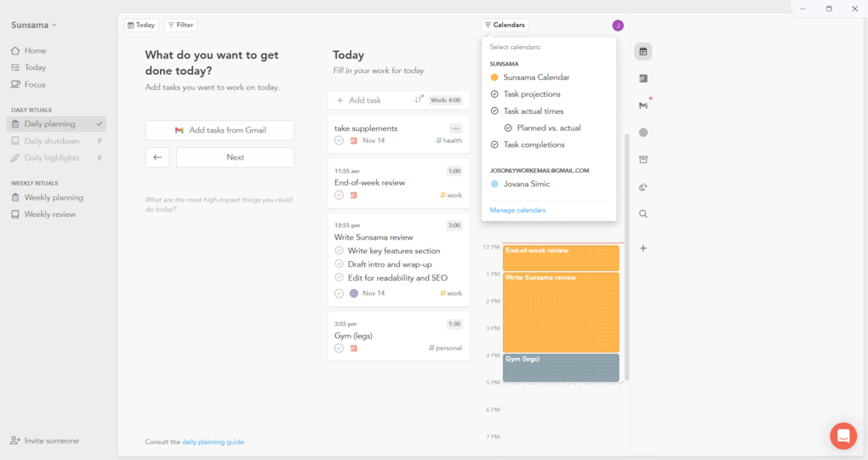Click the moon focus-mode icon in right sidebar
This screenshot has height=460, width=868.
point(642,187)
